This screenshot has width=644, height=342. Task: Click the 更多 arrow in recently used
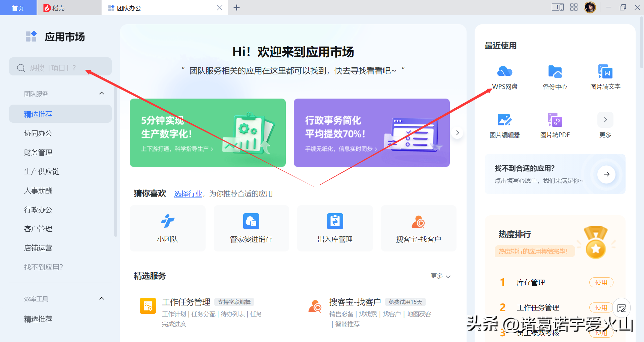coord(605,120)
